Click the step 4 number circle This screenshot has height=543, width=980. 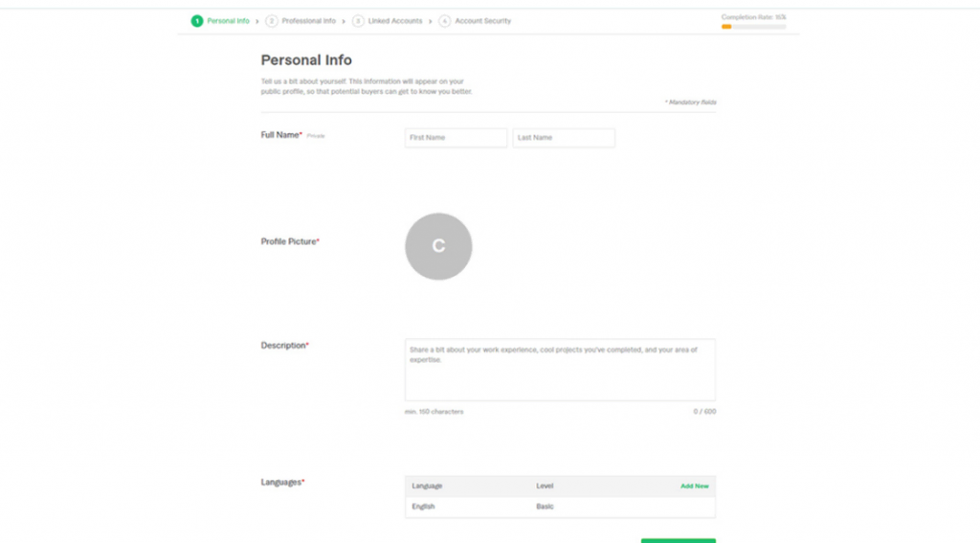click(x=445, y=21)
